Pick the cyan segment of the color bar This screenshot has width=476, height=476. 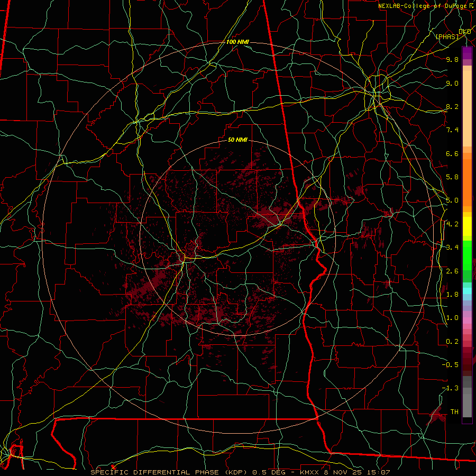tap(467, 291)
